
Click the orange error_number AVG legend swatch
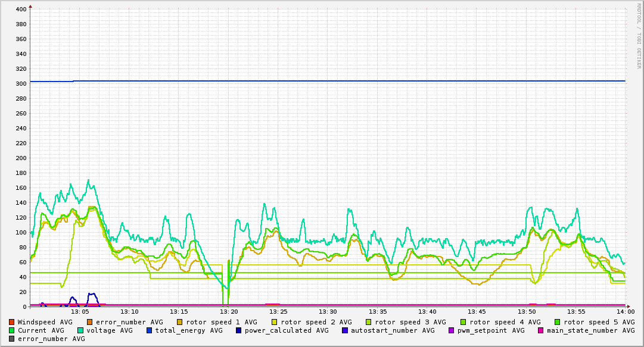(90, 323)
